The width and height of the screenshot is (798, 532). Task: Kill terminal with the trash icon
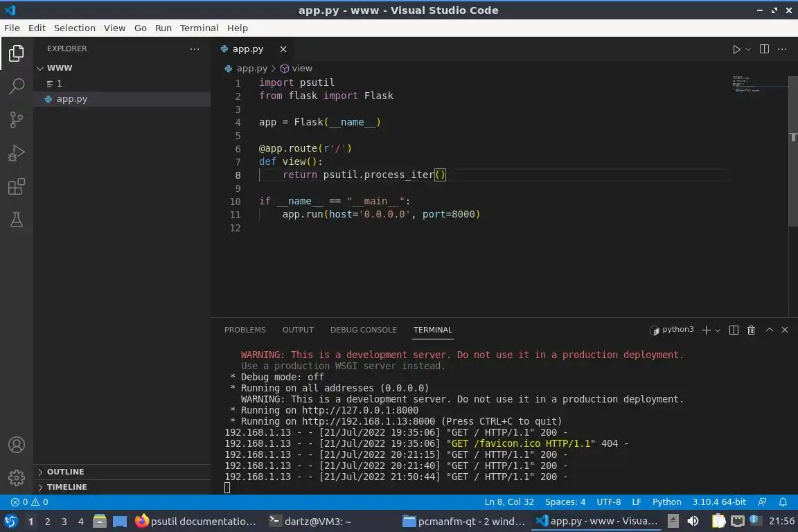751,330
